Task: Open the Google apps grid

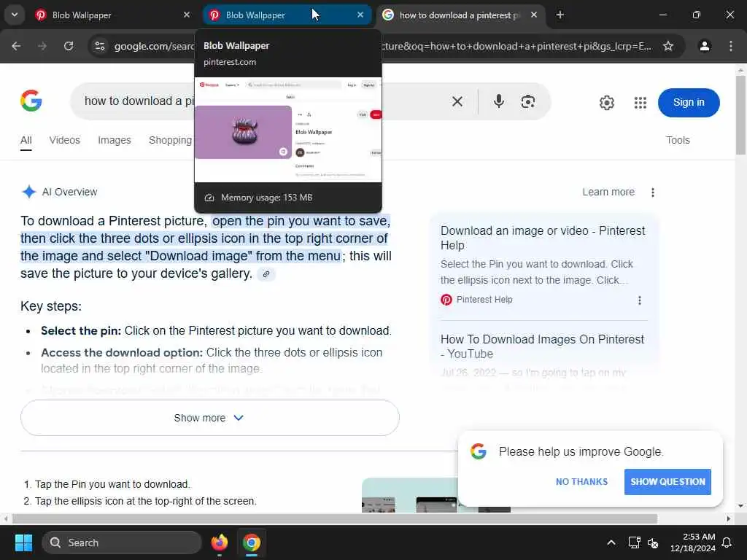Action: pos(640,102)
